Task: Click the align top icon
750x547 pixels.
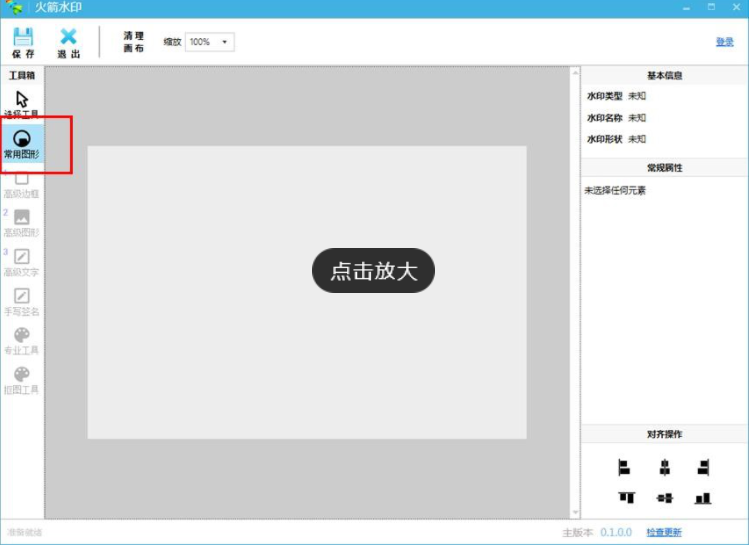Action: tap(626, 497)
